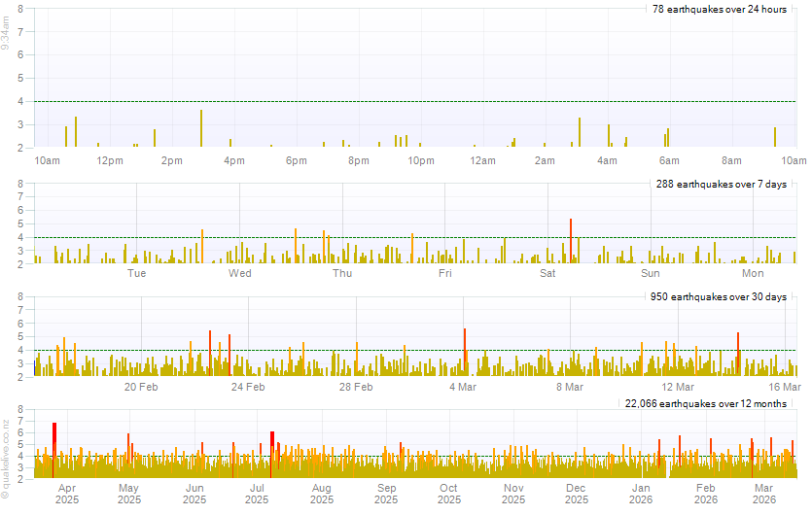Select the last bar before 10am on the right
The width and height of the screenshot is (812, 515).
coord(775,137)
